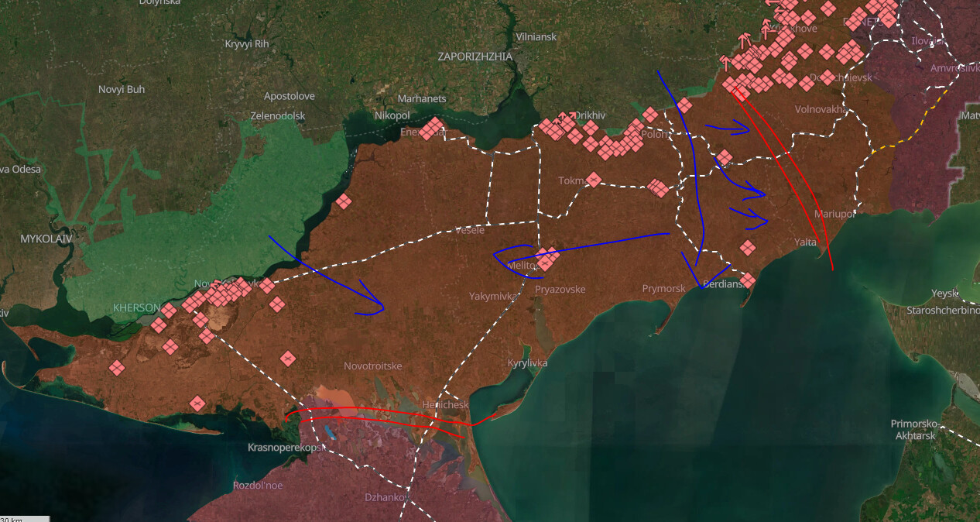Click the Kryvyi Rih town label
Screen dimensions: 980x522
tap(246, 43)
